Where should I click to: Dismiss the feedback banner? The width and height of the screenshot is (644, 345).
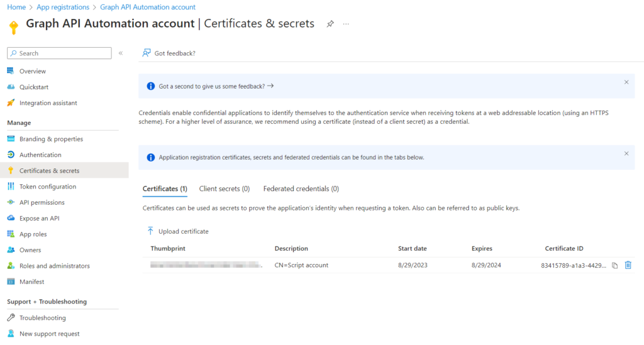[x=626, y=82]
